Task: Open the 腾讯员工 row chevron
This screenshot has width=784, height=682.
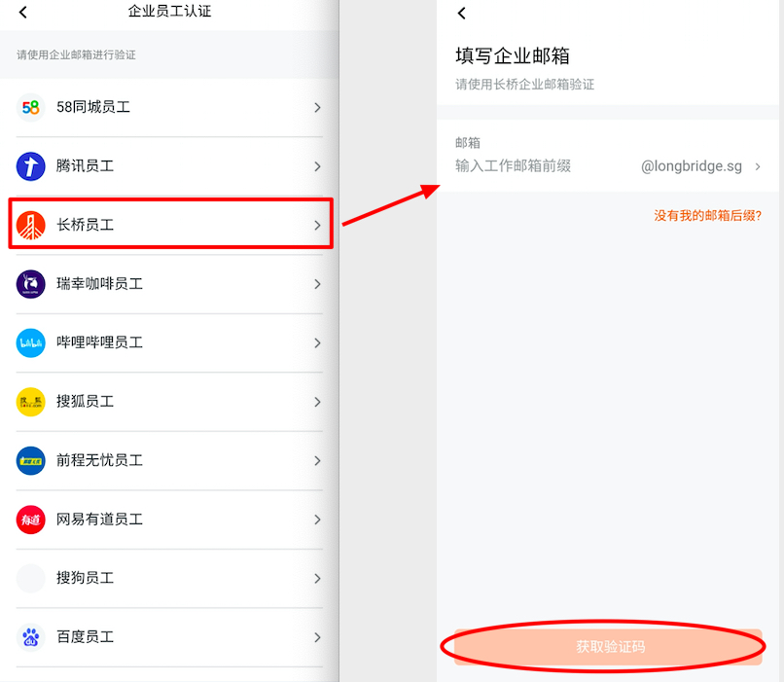Action: (317, 166)
